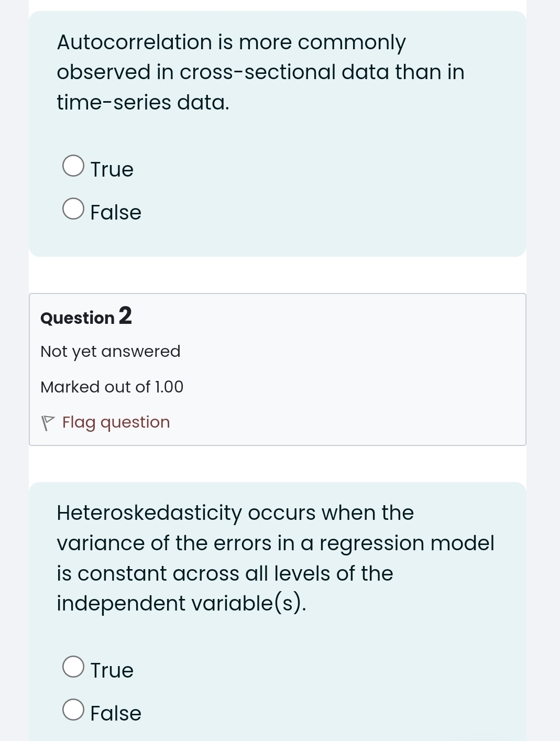The height and width of the screenshot is (741, 560).
Task: Click the Question 2 heading
Action: 85,317
